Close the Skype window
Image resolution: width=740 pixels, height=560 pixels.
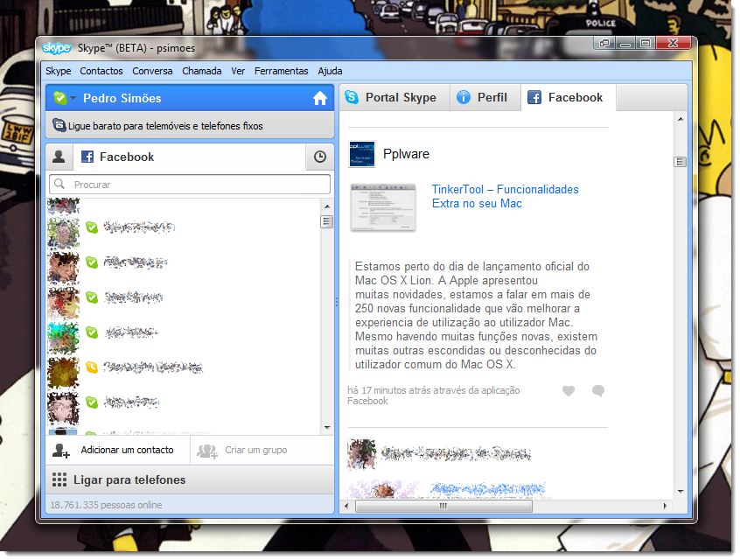[674, 44]
